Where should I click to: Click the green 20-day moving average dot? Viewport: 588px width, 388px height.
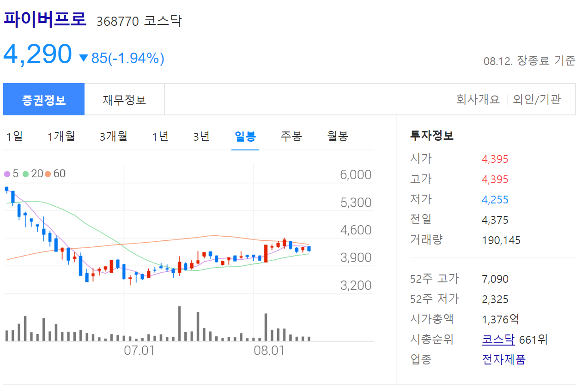(x=25, y=174)
